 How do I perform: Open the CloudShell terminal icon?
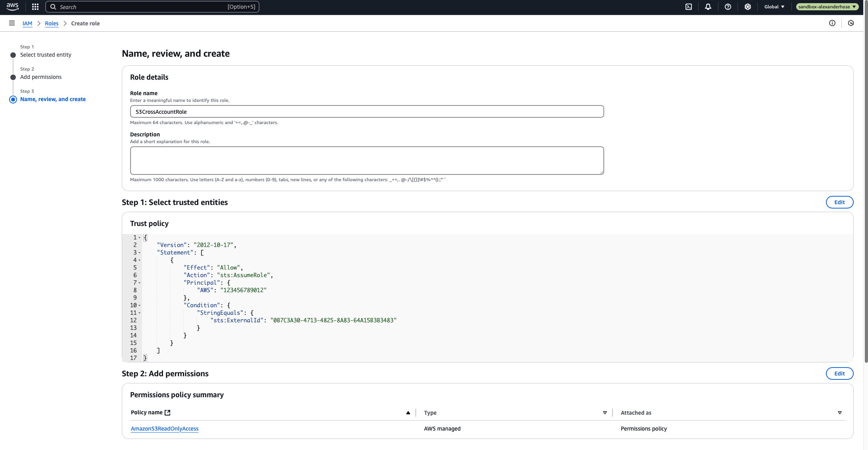point(689,7)
